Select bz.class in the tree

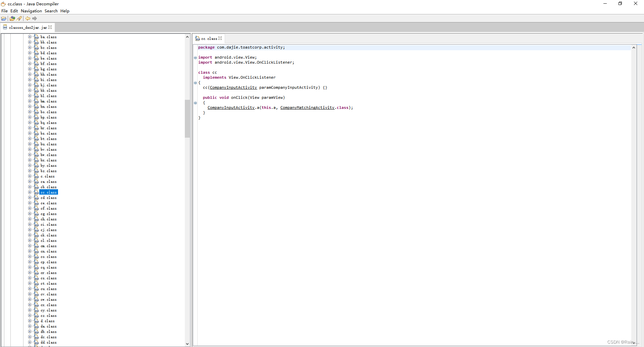[x=49, y=171]
